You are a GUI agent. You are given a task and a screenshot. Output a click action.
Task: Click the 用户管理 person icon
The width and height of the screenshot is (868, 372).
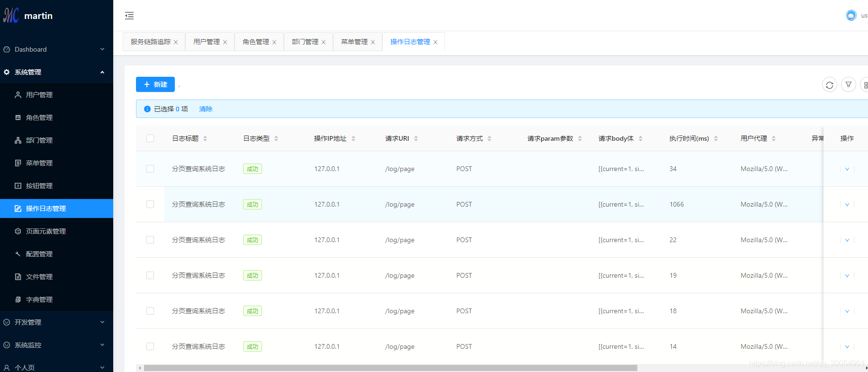click(x=18, y=95)
